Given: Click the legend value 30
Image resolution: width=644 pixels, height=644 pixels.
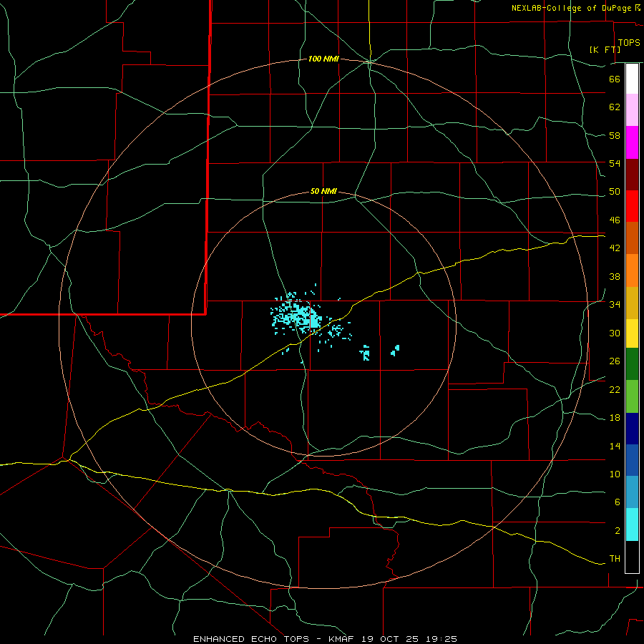Looking at the screenshot, I should (615, 333).
